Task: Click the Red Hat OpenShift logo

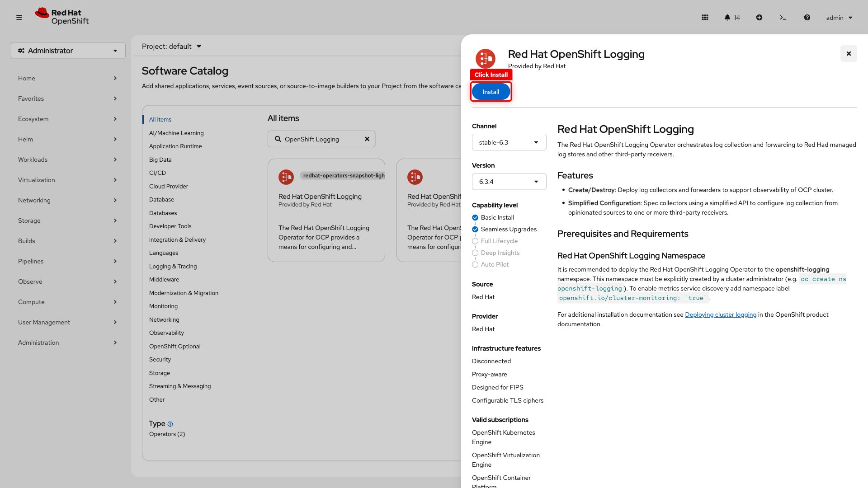Action: (61, 16)
